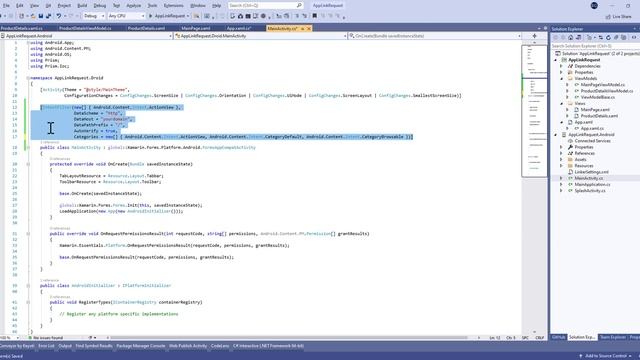Screen dimensions: 640x360
Task: Open the Debug menu
Action: [x=100, y=6]
